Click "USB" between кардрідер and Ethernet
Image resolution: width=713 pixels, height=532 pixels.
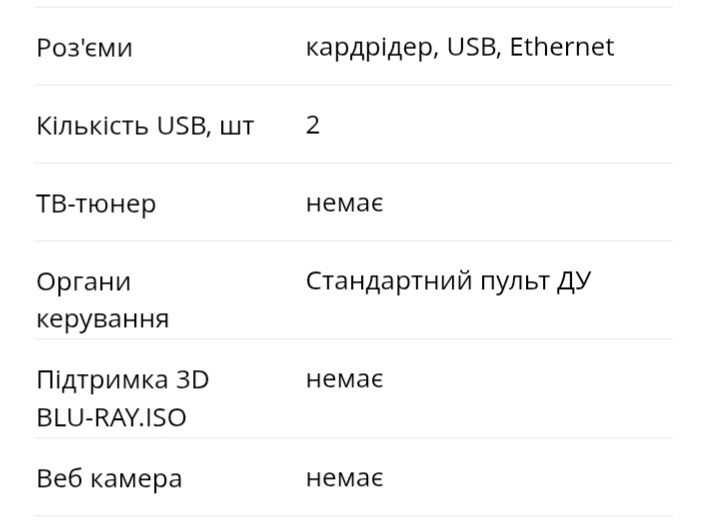471,47
